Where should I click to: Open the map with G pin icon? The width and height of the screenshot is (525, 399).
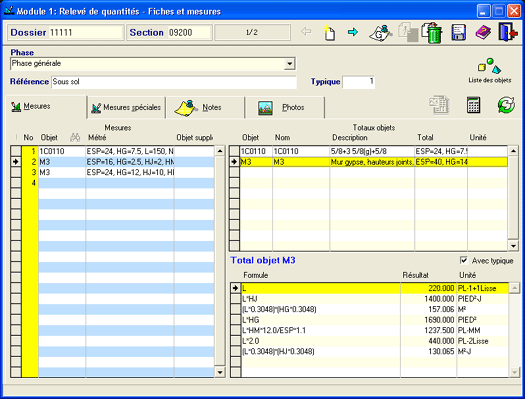[380, 32]
